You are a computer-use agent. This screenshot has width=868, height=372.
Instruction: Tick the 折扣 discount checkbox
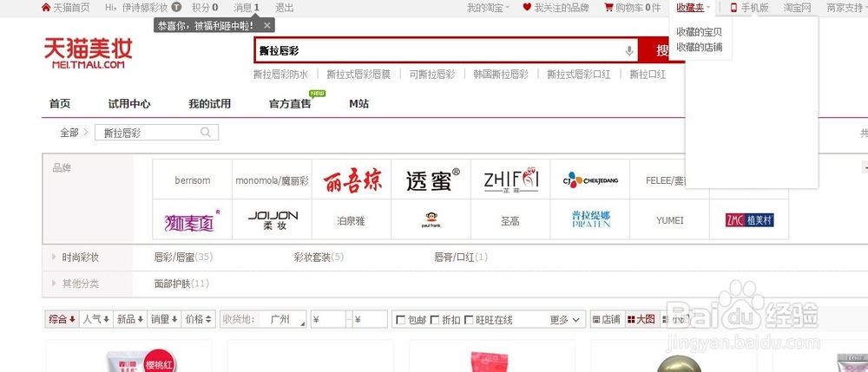[435, 319]
